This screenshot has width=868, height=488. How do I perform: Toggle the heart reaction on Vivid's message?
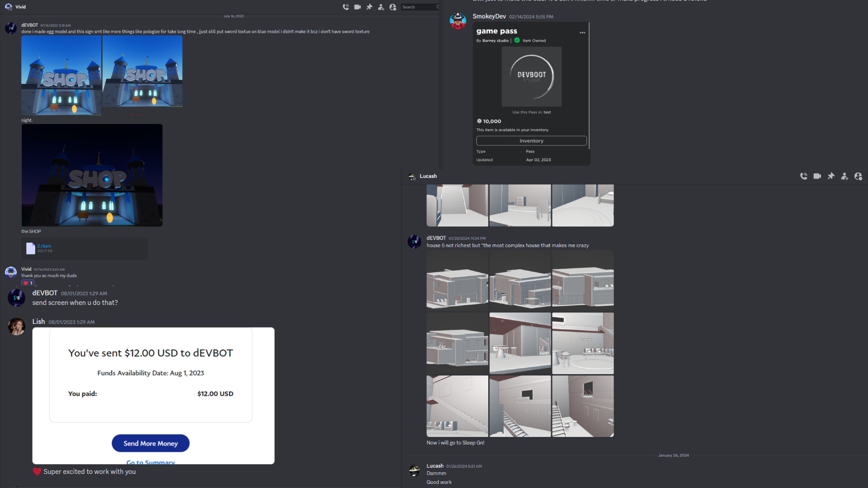click(x=28, y=283)
